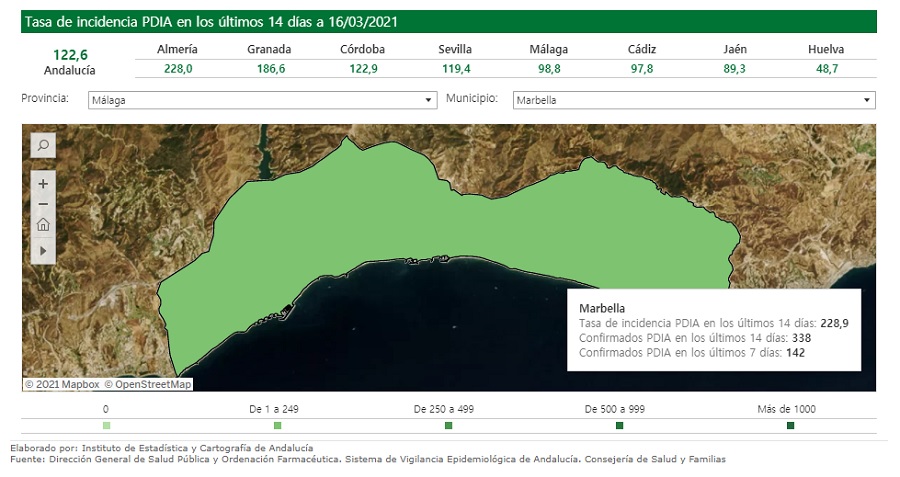Open the Municipio Marbella dropdown

[694, 100]
